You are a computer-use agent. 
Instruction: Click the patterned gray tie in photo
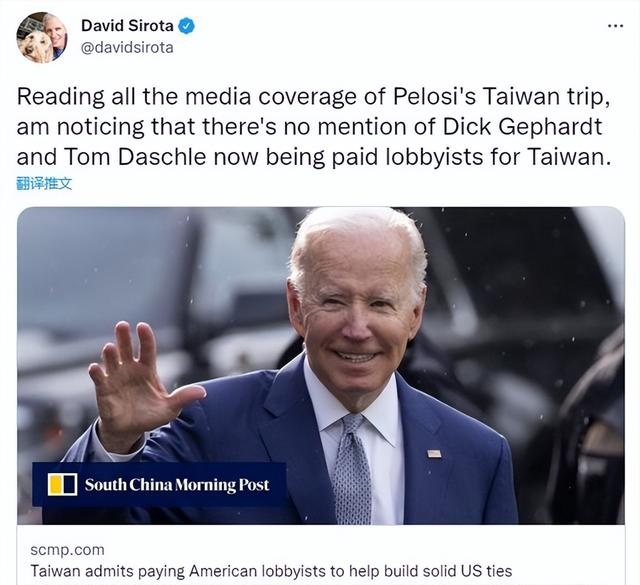350,469
